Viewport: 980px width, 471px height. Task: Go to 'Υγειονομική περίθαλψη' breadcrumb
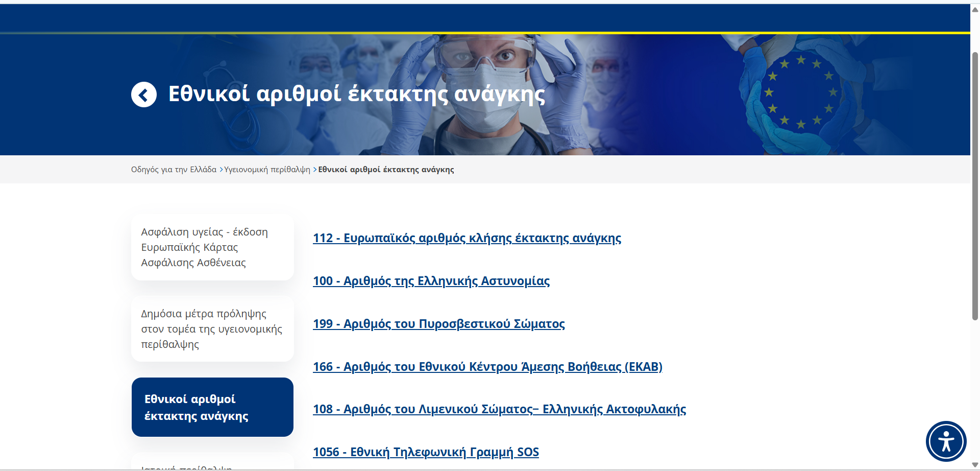267,170
